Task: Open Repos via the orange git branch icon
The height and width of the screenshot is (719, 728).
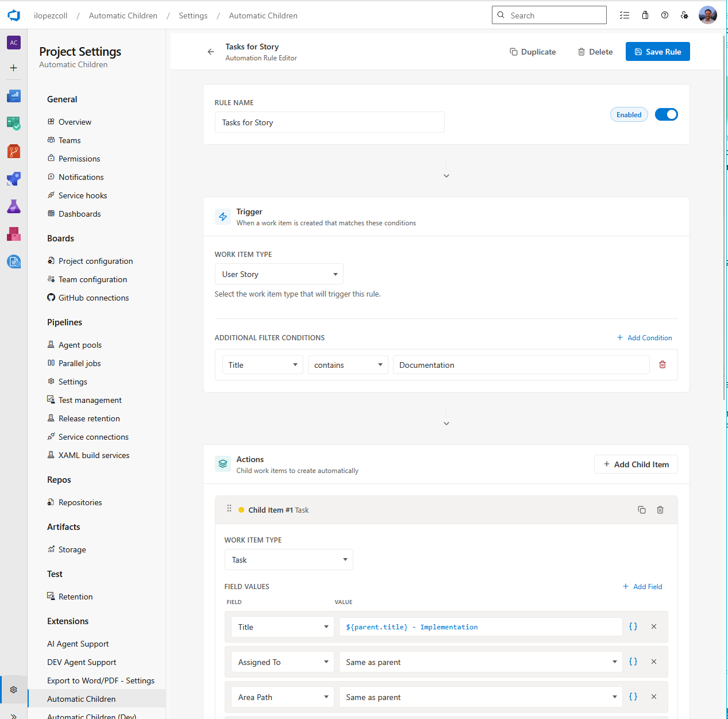Action: point(13,151)
